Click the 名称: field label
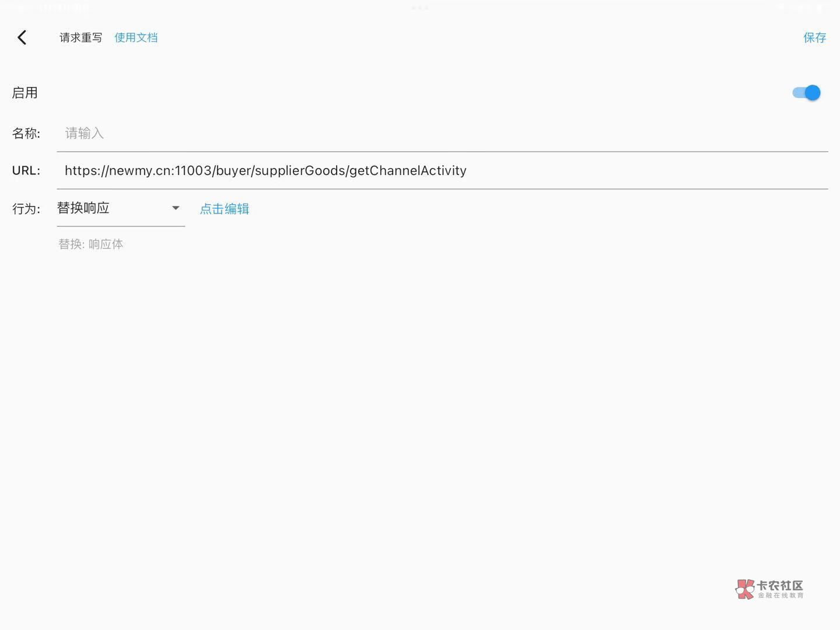 pyautogui.click(x=26, y=134)
